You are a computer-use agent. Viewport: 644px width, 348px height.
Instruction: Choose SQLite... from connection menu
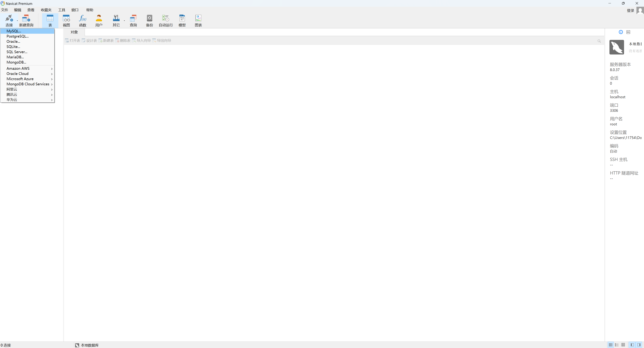28,47
